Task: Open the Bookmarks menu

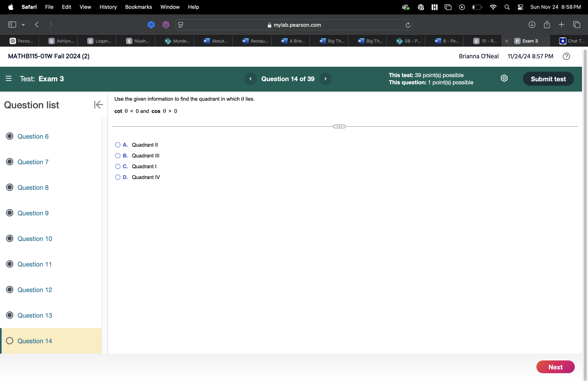Action: (x=138, y=7)
